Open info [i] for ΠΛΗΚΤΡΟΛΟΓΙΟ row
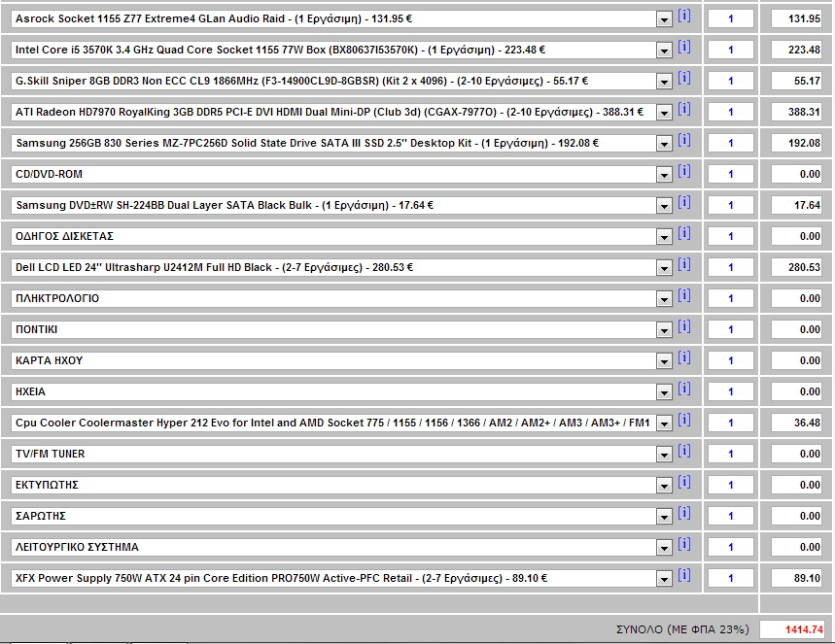The width and height of the screenshot is (835, 644). (684, 296)
